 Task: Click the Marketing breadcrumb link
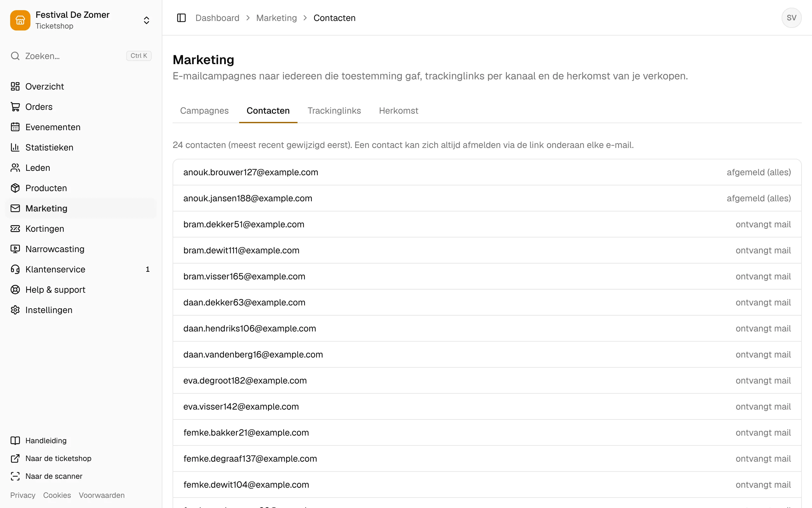(277, 18)
